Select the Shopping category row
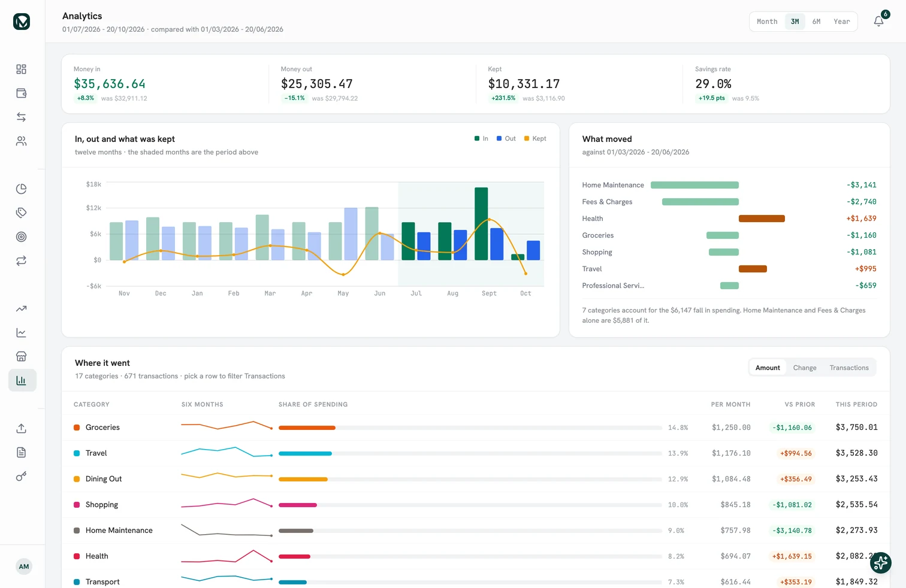Screen dimensions: 906x588 tap(475, 505)
